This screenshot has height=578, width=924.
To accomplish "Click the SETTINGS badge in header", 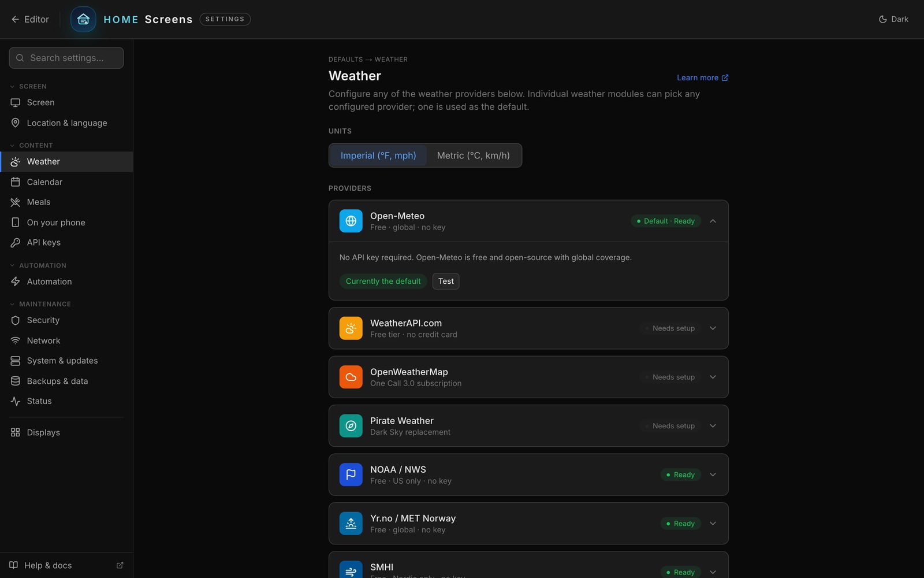I will [x=225, y=19].
